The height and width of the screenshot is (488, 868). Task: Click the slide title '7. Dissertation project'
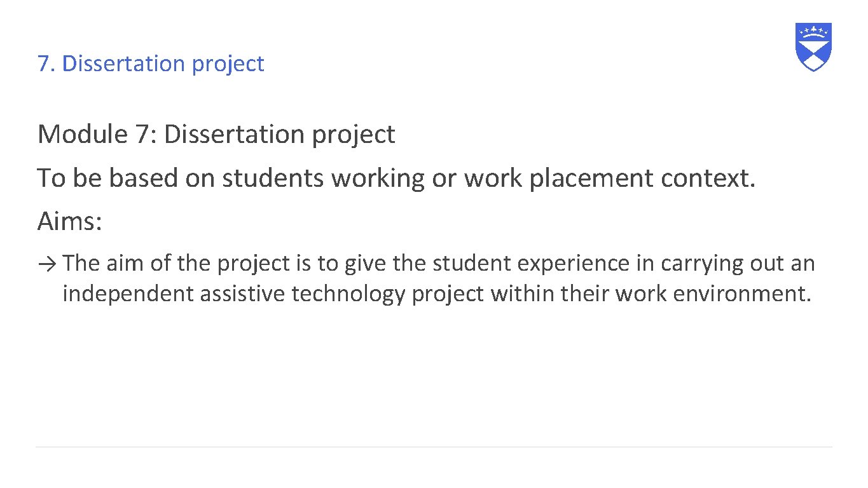151,64
